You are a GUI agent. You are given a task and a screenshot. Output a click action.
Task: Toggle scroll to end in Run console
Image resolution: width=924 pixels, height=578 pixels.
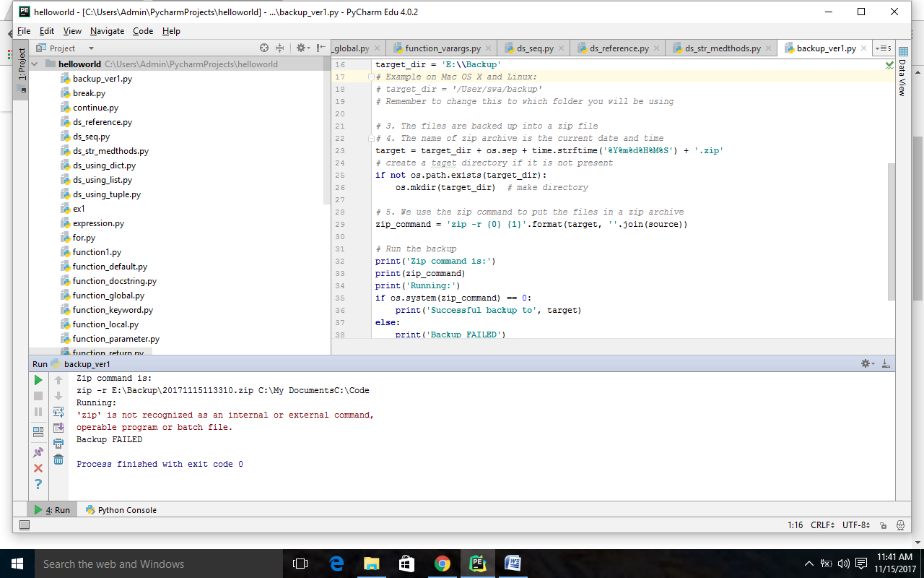[x=58, y=428]
